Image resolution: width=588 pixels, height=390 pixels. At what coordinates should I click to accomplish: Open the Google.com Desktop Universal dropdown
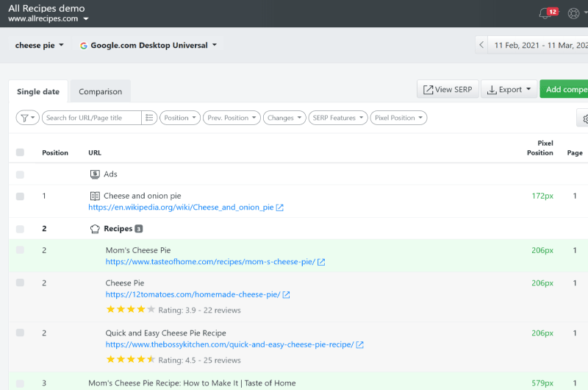coord(148,46)
